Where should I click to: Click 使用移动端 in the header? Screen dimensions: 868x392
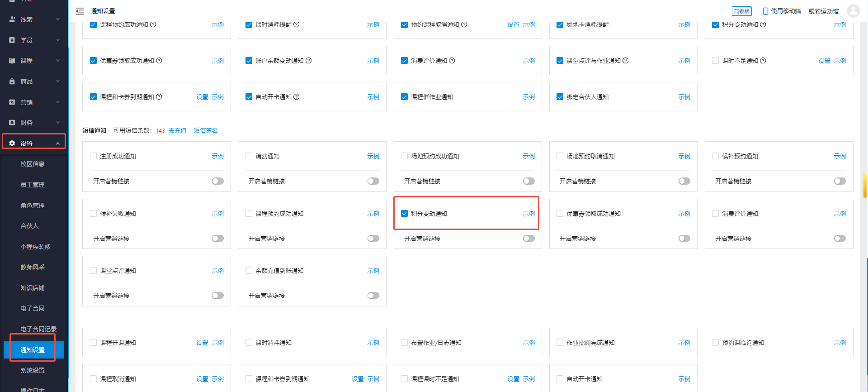[786, 11]
